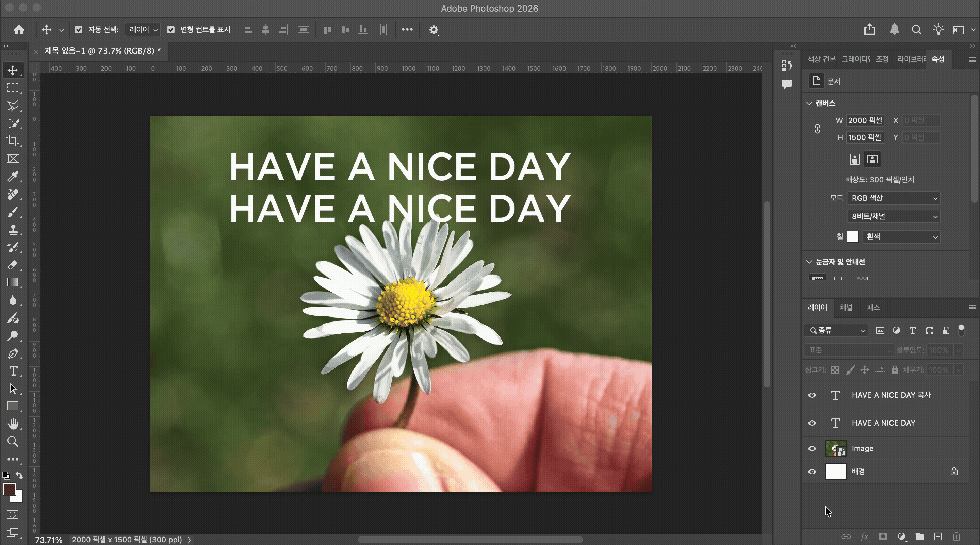This screenshot has width=980, height=545.
Task: Hide the HAVE A NICE DAY 복사 layer
Action: [812, 395]
